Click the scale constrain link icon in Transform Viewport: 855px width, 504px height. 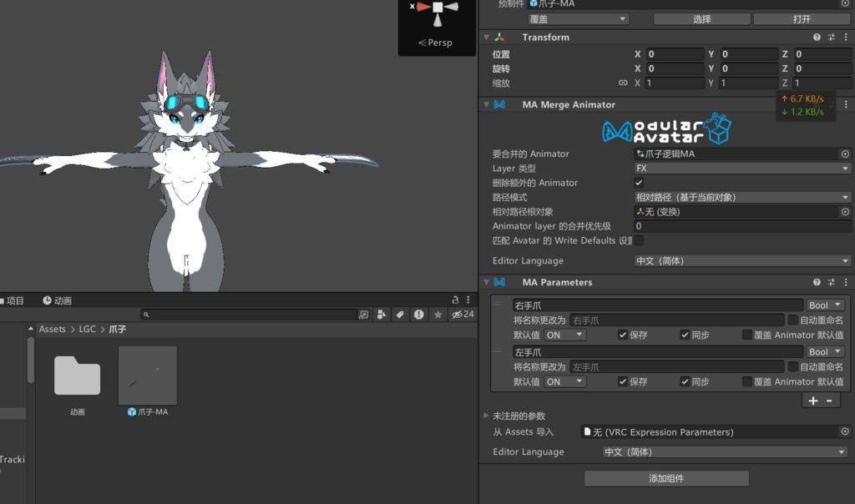624,82
